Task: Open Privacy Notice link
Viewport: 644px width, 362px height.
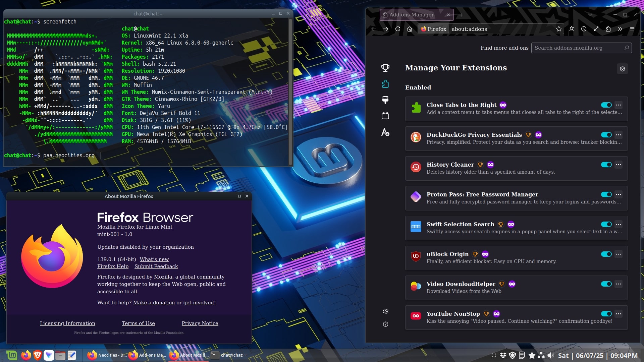Action: (200, 323)
